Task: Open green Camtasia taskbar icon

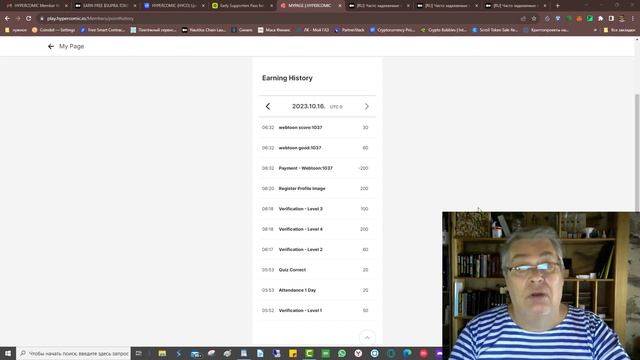Action: pyautogui.click(x=309, y=353)
